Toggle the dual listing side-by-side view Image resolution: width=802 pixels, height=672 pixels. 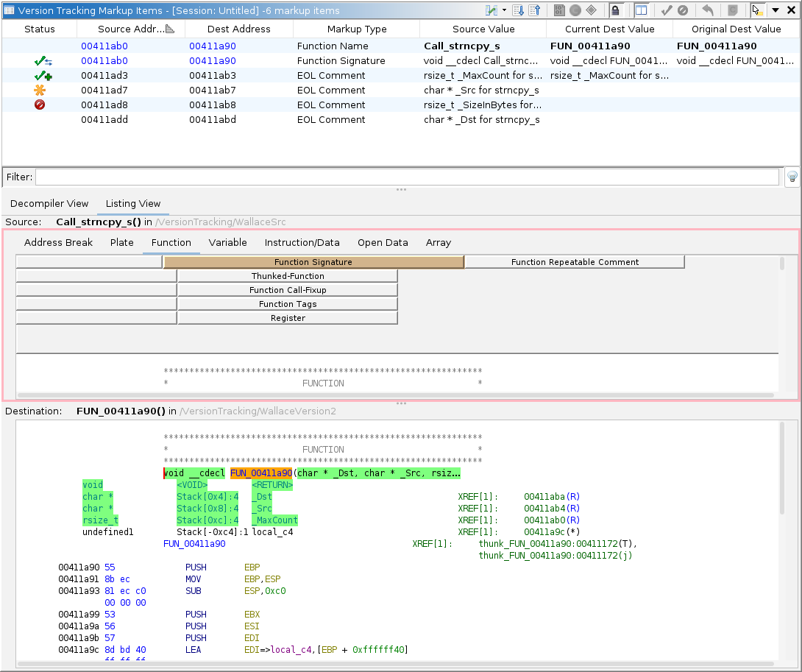click(641, 10)
